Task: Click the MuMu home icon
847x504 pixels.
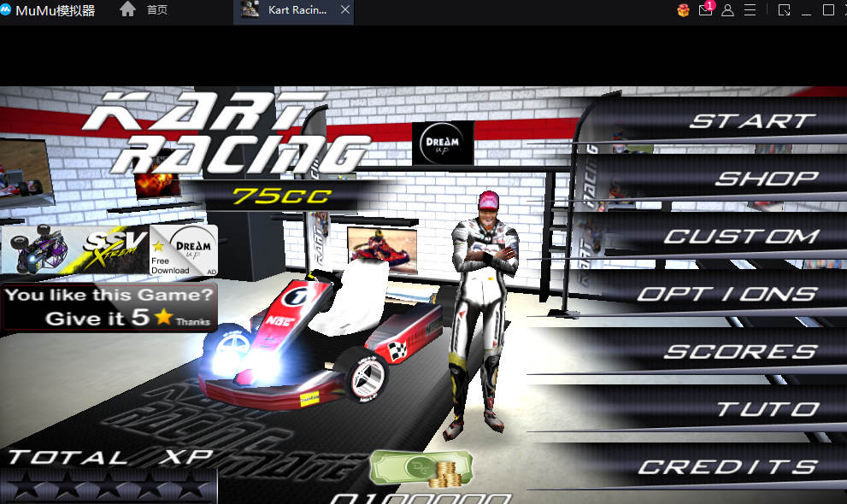Action: [x=127, y=10]
